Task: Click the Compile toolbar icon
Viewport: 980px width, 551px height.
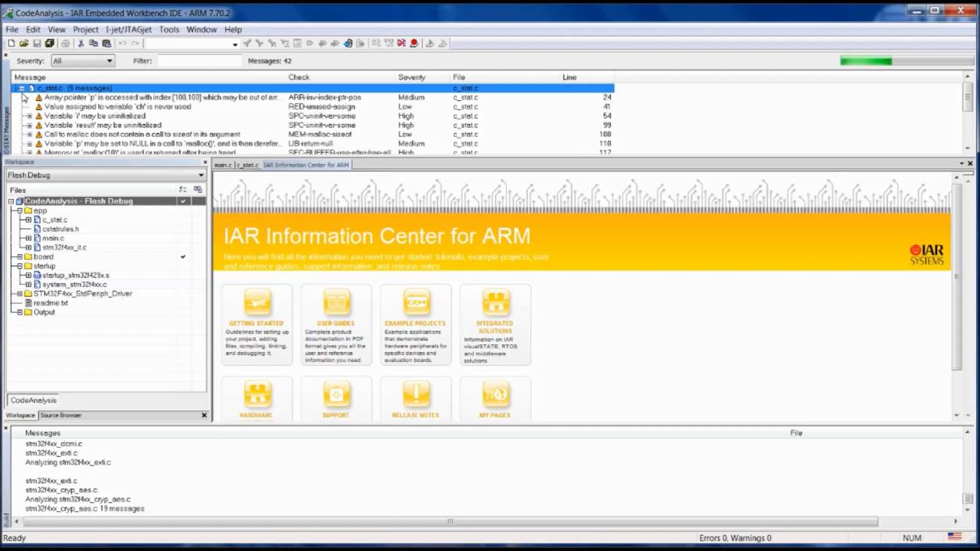Action: 375,43
